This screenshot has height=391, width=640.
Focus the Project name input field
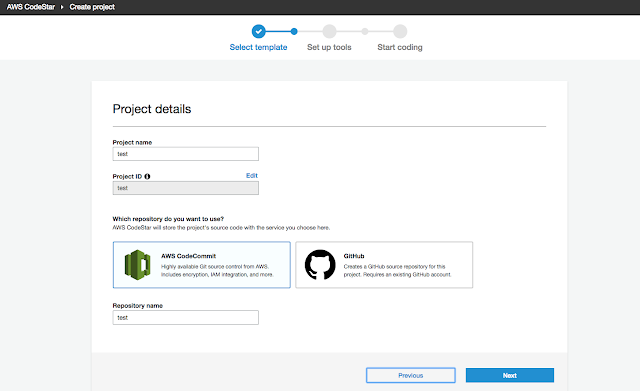click(x=186, y=154)
